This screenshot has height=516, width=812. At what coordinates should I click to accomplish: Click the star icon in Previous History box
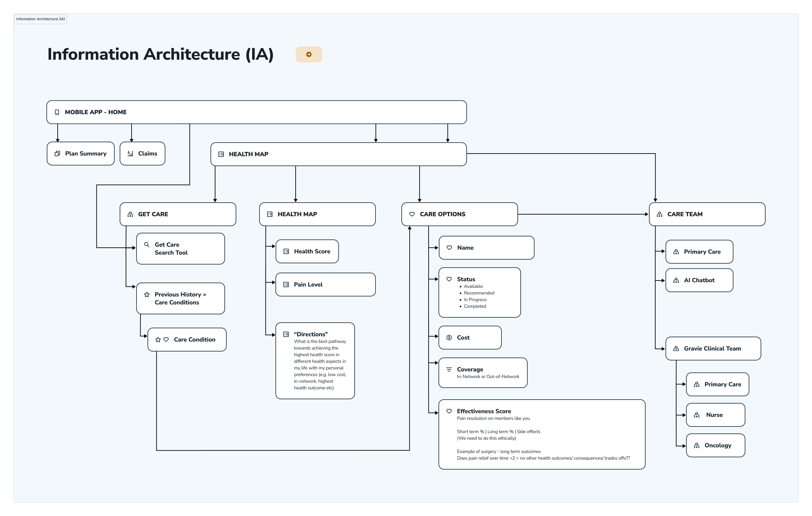pyautogui.click(x=147, y=294)
